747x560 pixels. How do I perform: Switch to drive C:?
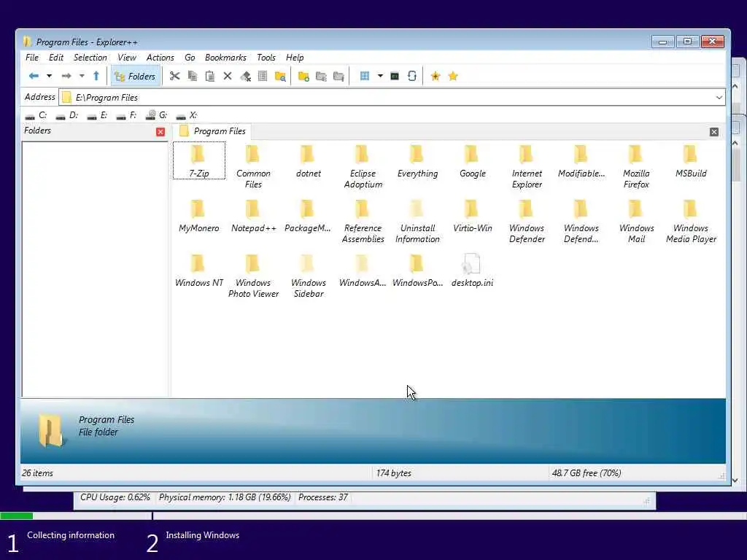[36, 115]
